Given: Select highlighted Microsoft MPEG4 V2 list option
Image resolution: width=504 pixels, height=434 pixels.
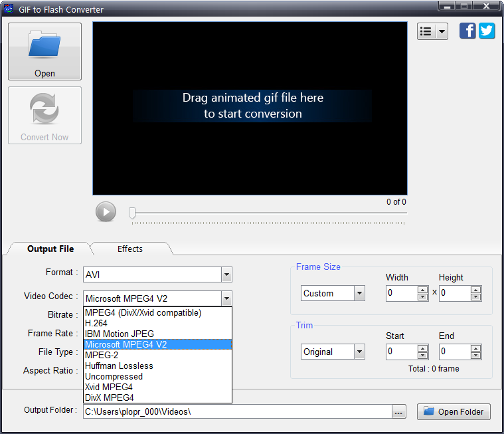Looking at the screenshot, I should coord(157,344).
